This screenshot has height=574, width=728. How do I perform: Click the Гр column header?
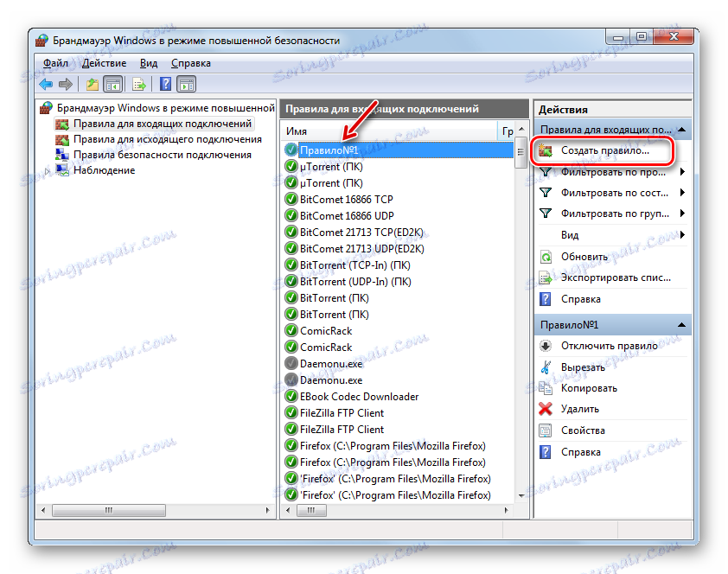(x=507, y=131)
